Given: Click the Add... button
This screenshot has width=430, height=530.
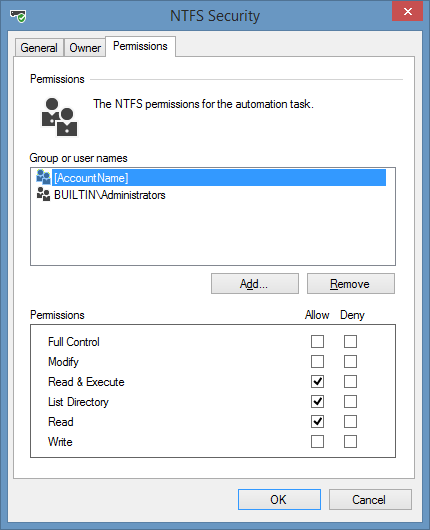Looking at the screenshot, I should 255,284.
